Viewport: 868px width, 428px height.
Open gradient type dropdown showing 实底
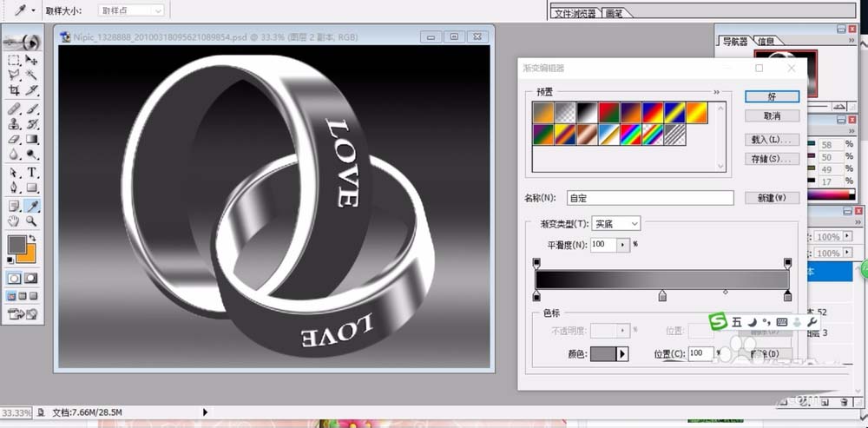pos(616,224)
